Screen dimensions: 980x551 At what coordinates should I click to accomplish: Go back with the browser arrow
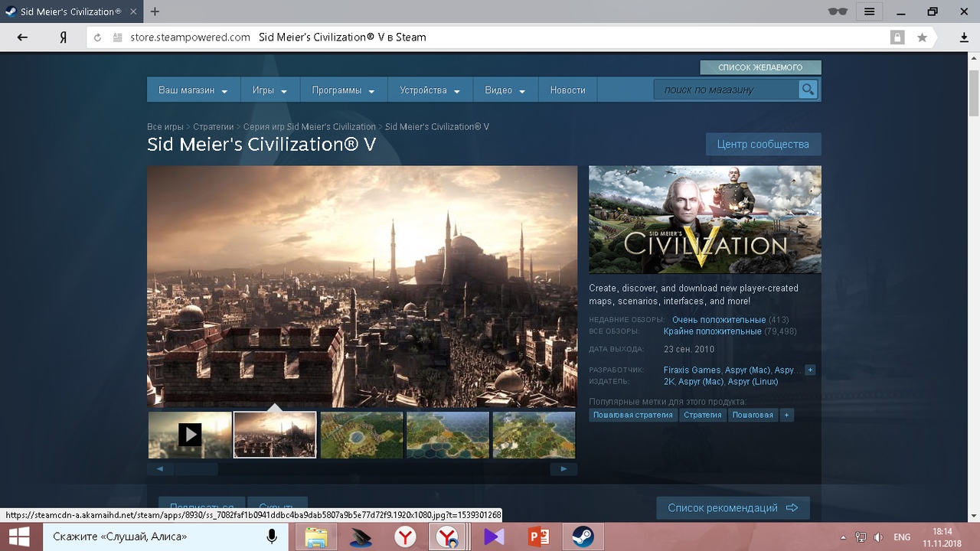pyautogui.click(x=22, y=37)
